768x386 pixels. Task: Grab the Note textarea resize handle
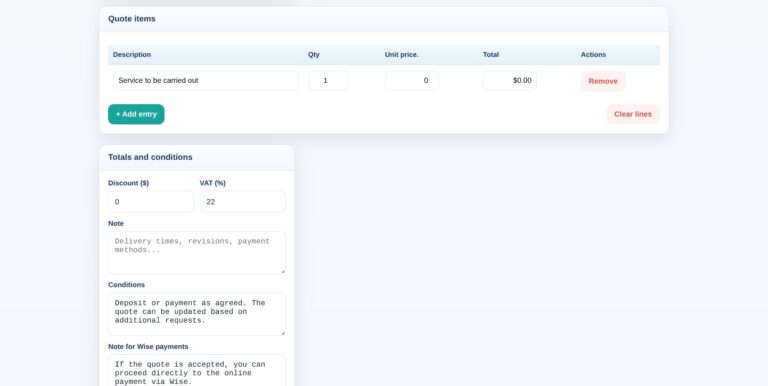coord(283,271)
